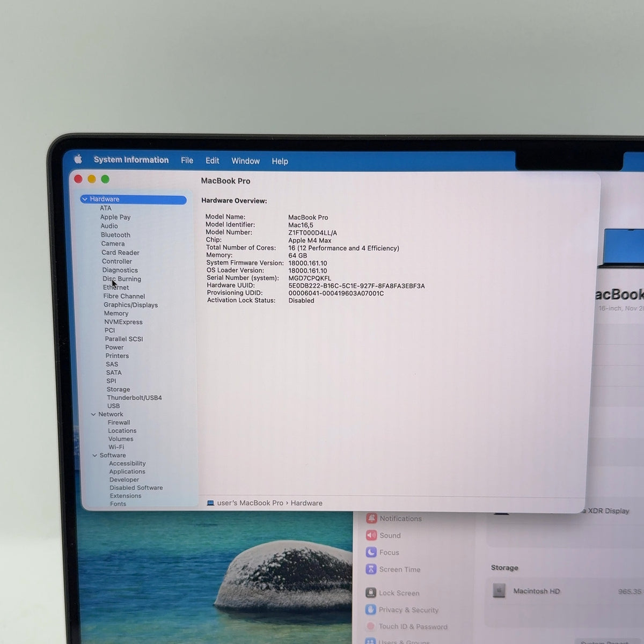Open the Help menu

(280, 161)
